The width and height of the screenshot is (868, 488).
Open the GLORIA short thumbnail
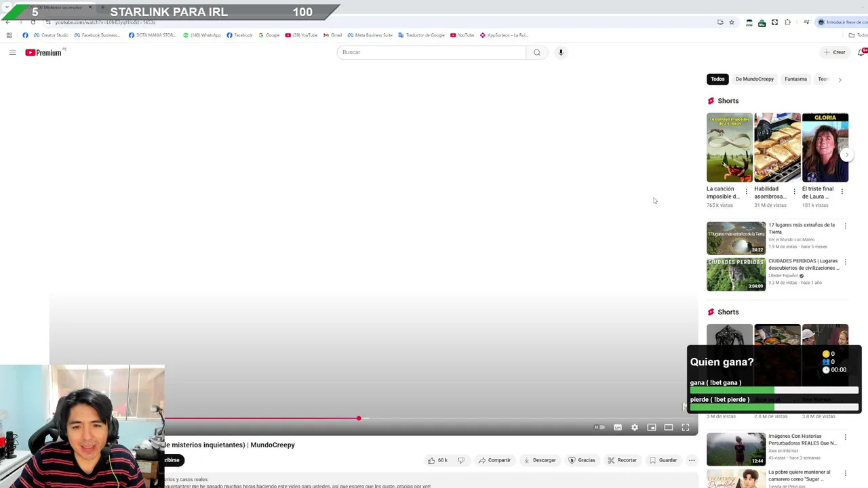coord(825,148)
